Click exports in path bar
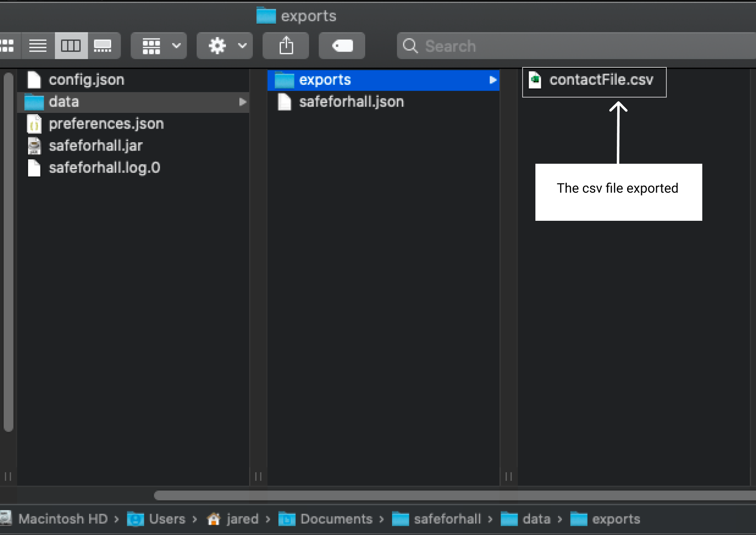Screen dimensions: 756x535 tap(605, 519)
